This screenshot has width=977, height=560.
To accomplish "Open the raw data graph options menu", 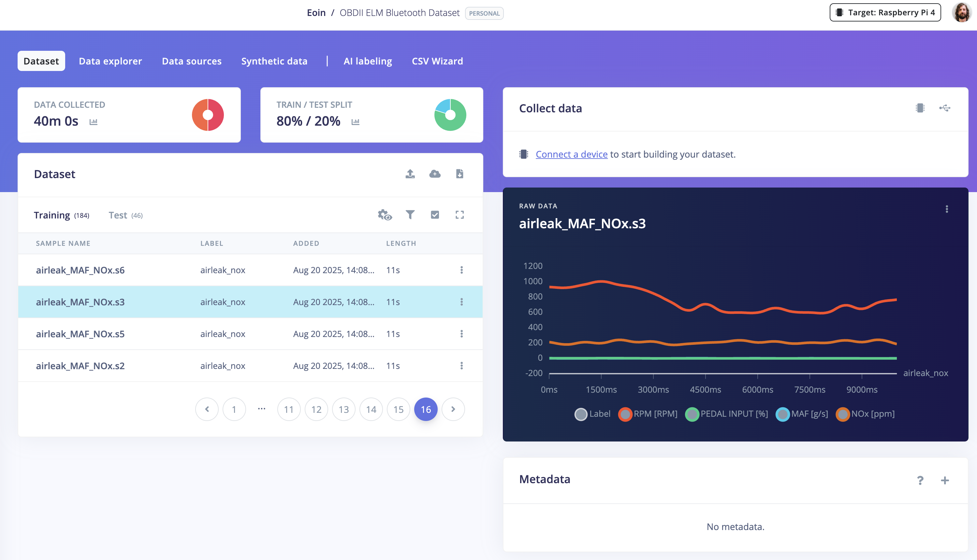I will [947, 209].
